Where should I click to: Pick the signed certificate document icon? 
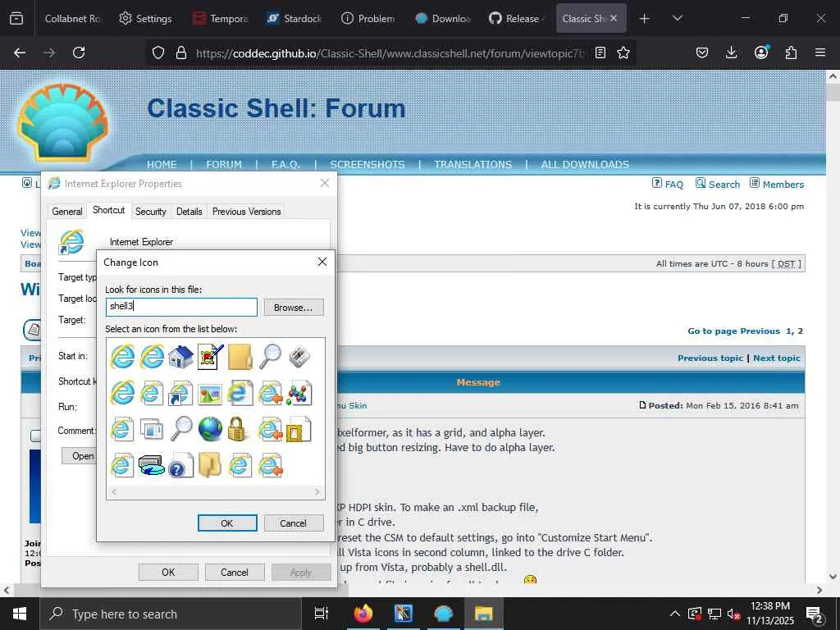(210, 357)
